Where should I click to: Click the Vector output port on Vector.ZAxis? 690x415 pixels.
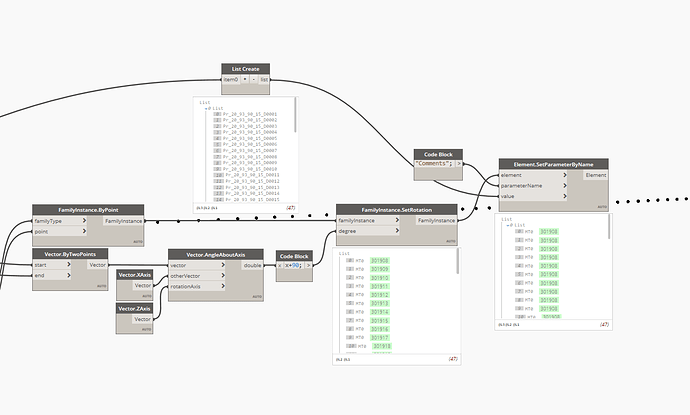143,319
